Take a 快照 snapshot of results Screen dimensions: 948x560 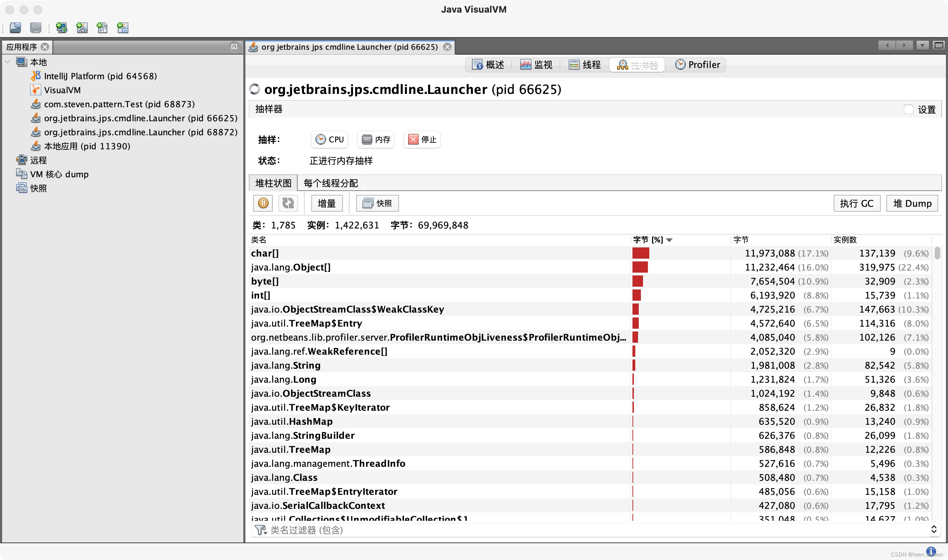coord(378,203)
